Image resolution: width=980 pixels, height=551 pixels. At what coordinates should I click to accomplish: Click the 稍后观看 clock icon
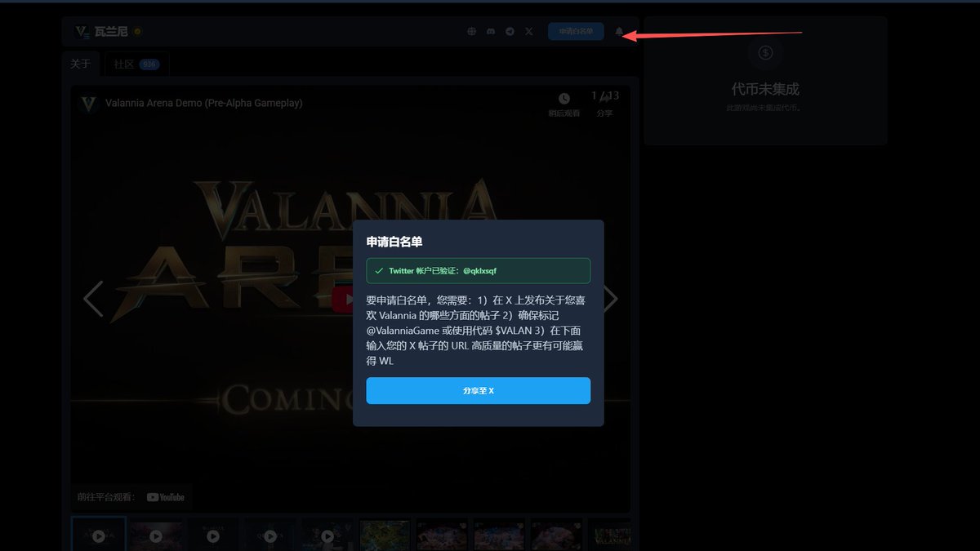[x=563, y=99]
